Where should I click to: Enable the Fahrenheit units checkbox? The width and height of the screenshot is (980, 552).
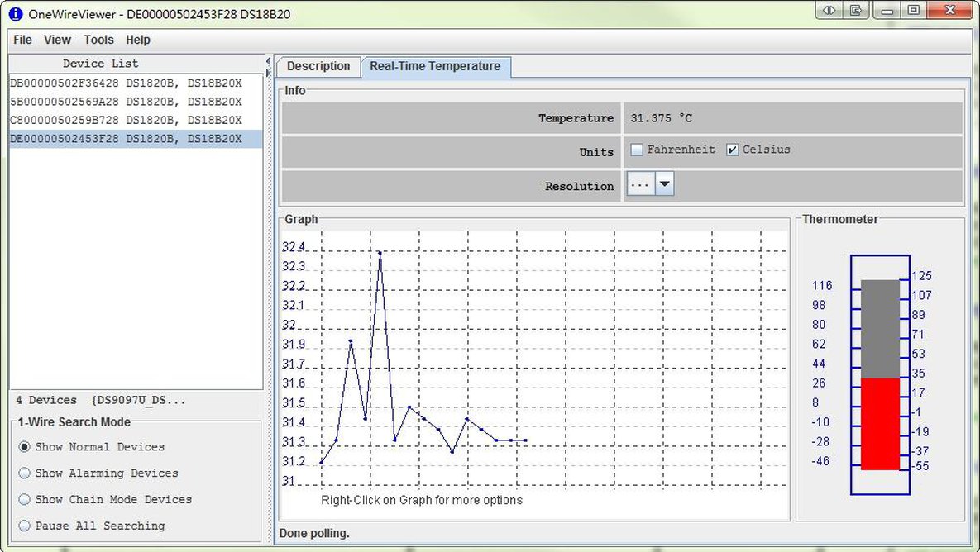pyautogui.click(x=637, y=150)
